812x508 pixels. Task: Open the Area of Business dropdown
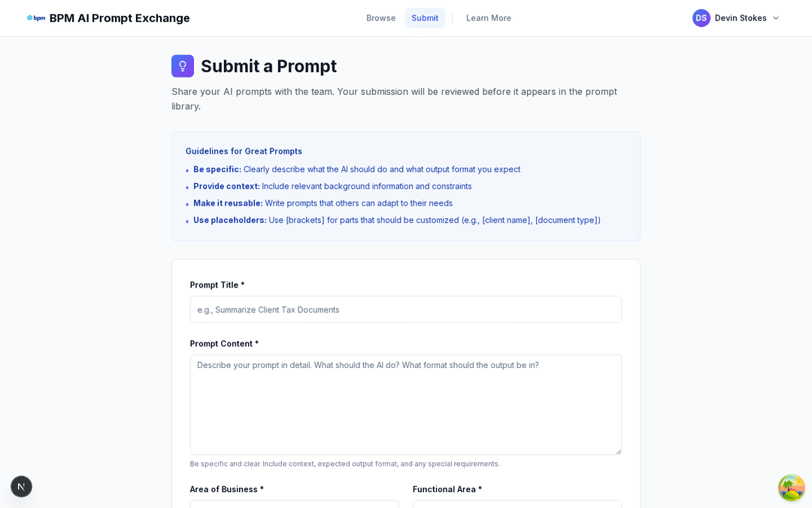(x=295, y=506)
